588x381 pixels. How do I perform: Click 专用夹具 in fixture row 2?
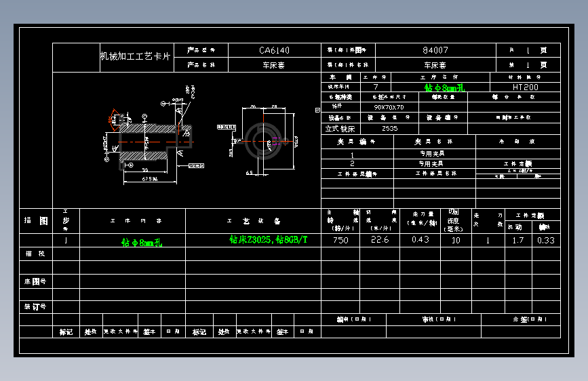click(431, 164)
